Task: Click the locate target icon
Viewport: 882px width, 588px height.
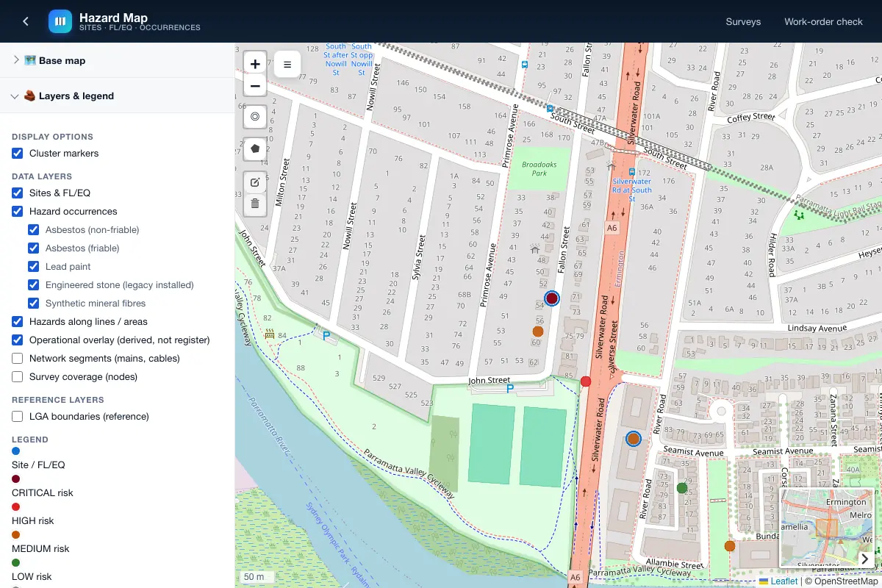Action: click(x=255, y=116)
